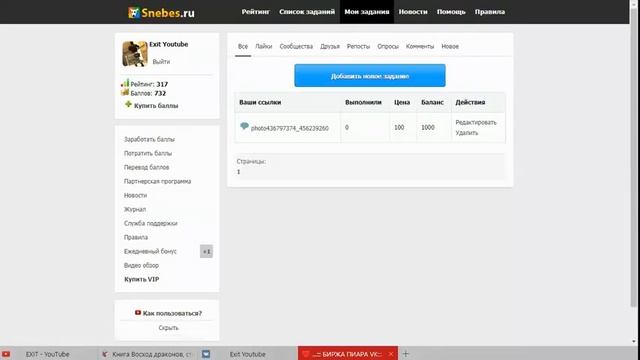Select the Сообщества filter tab
640x360 pixels.
pos(296,47)
